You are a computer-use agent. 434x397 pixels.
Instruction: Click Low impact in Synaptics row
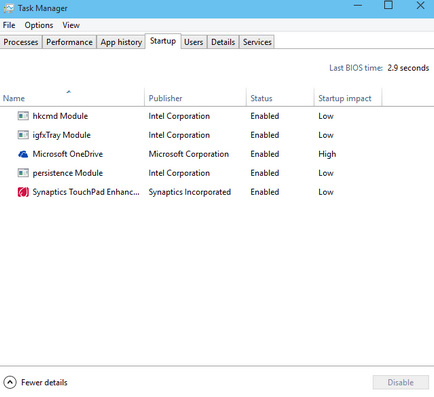tap(326, 192)
